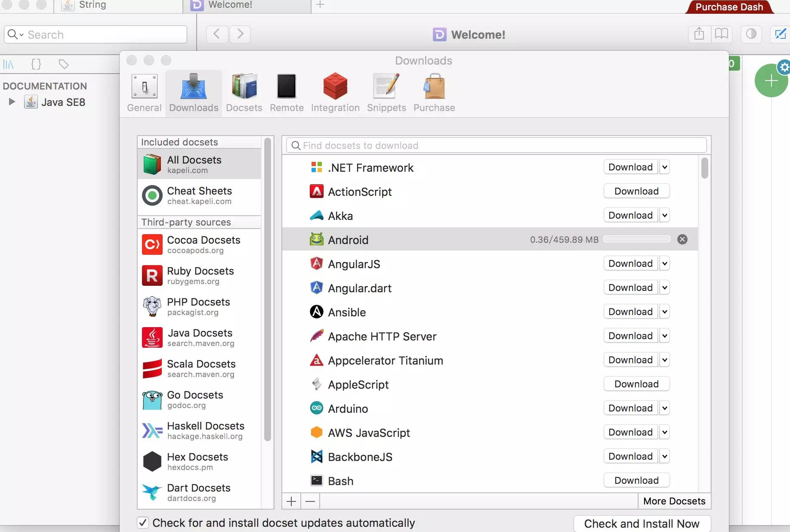Select All Docsets from kapeli.com

pos(199,164)
